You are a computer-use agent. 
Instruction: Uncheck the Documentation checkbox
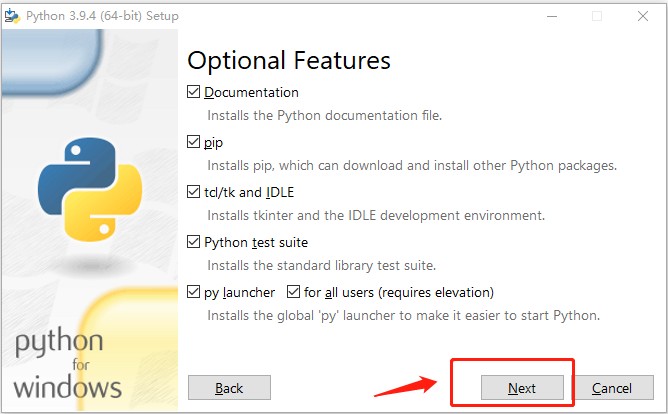tap(193, 92)
